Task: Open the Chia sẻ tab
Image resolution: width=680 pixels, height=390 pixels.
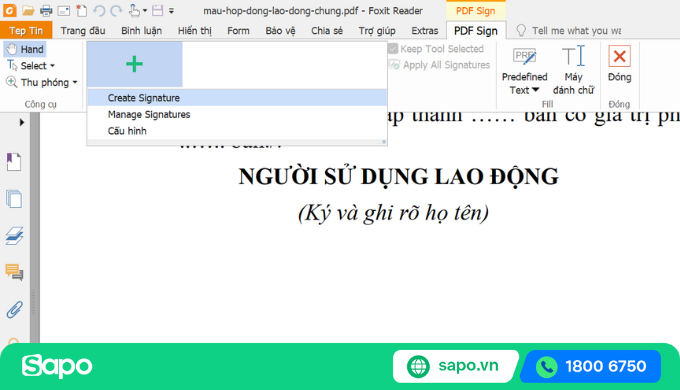Action: coord(327,31)
